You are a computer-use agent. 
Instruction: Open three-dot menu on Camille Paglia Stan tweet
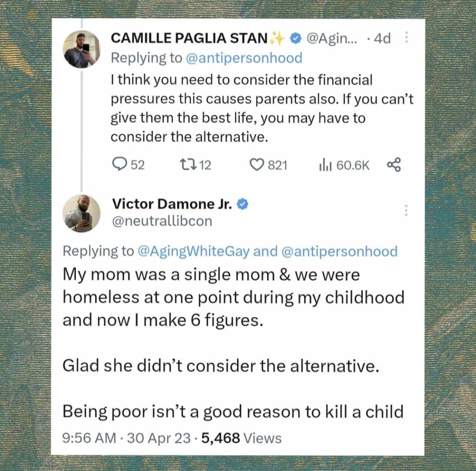point(406,38)
